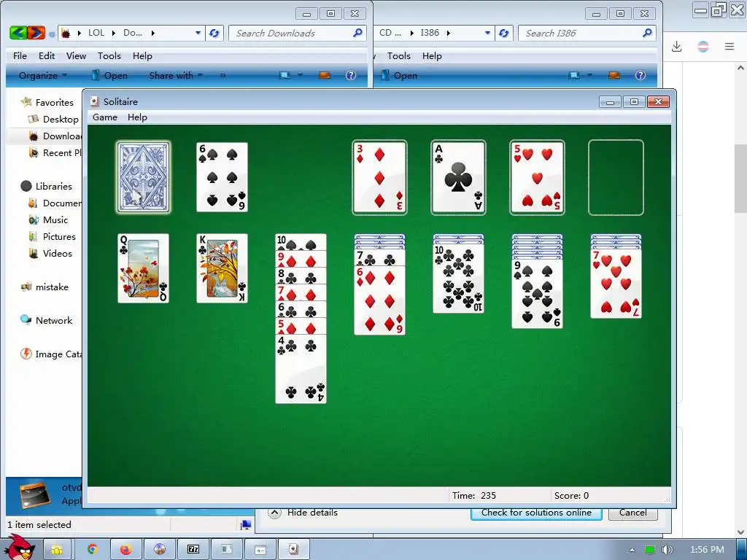The width and height of the screenshot is (747, 560).
Task: Click help icon in Downloads toolbar
Action: pos(351,75)
